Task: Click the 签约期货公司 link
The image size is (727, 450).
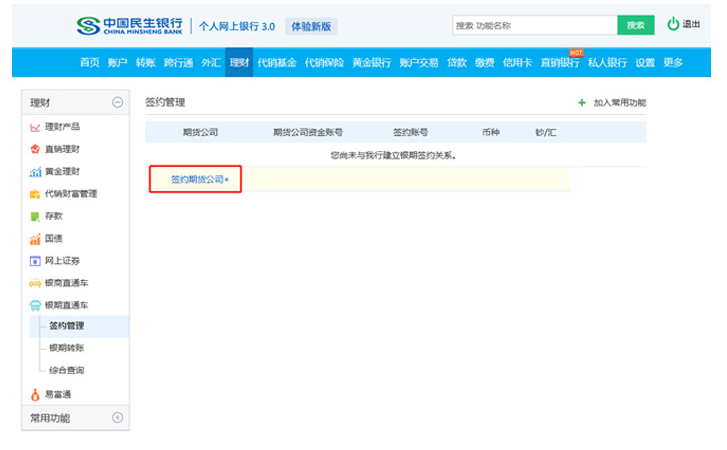Action: tap(197, 180)
